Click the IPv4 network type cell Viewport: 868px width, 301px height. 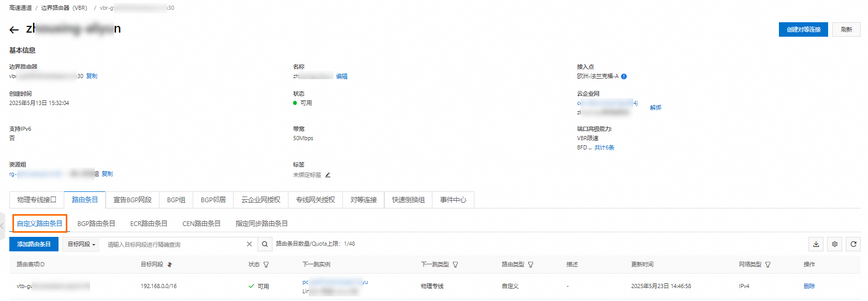click(x=744, y=286)
